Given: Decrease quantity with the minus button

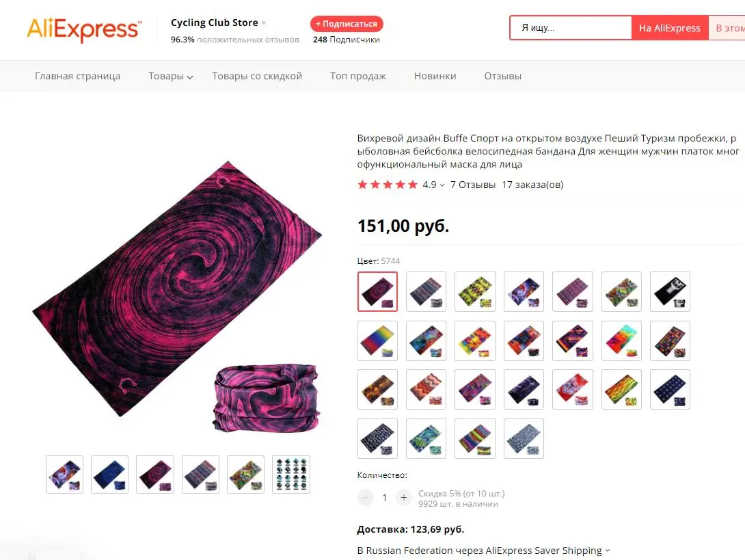Looking at the screenshot, I should point(366,498).
